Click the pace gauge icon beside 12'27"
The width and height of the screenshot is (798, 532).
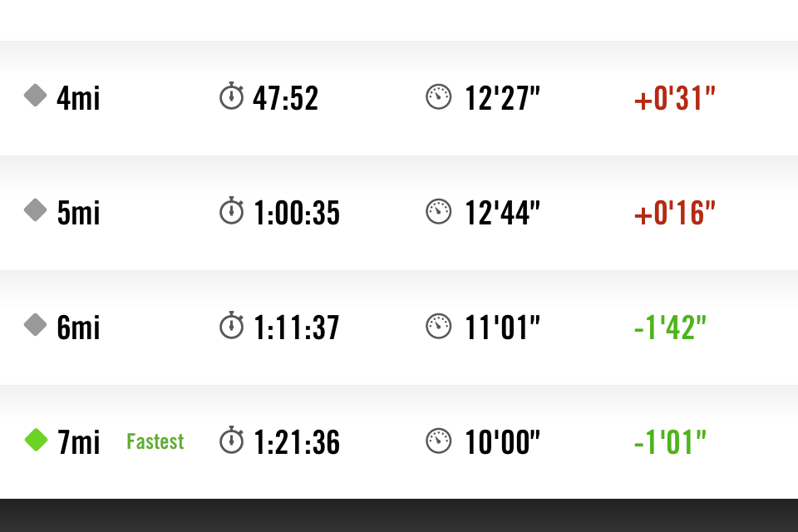438,96
